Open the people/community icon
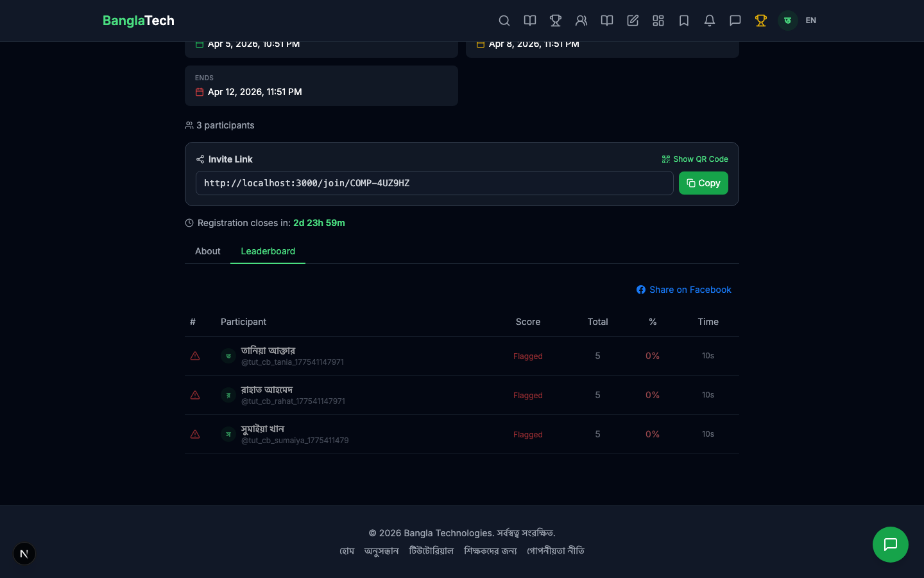This screenshot has height=578, width=924. (x=581, y=21)
